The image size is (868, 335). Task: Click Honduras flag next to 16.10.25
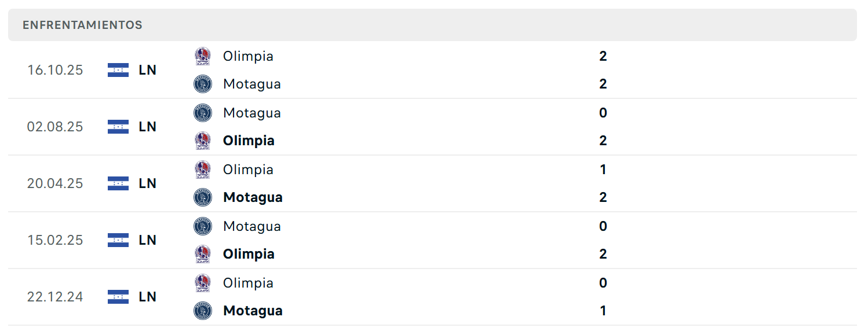[x=118, y=70]
